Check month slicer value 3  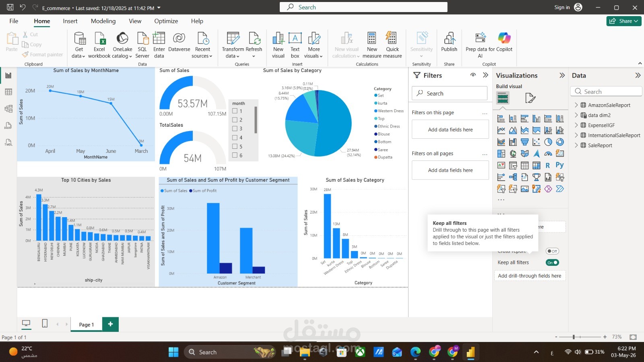coord(235,129)
